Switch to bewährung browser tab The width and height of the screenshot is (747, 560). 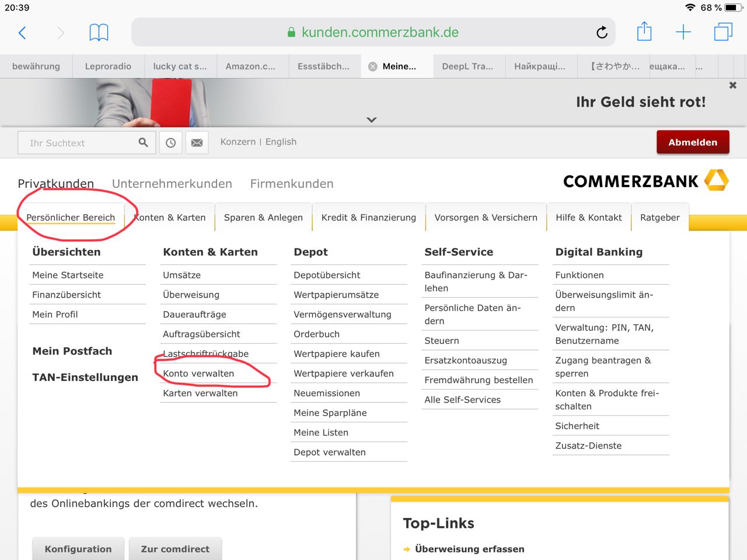click(36, 66)
